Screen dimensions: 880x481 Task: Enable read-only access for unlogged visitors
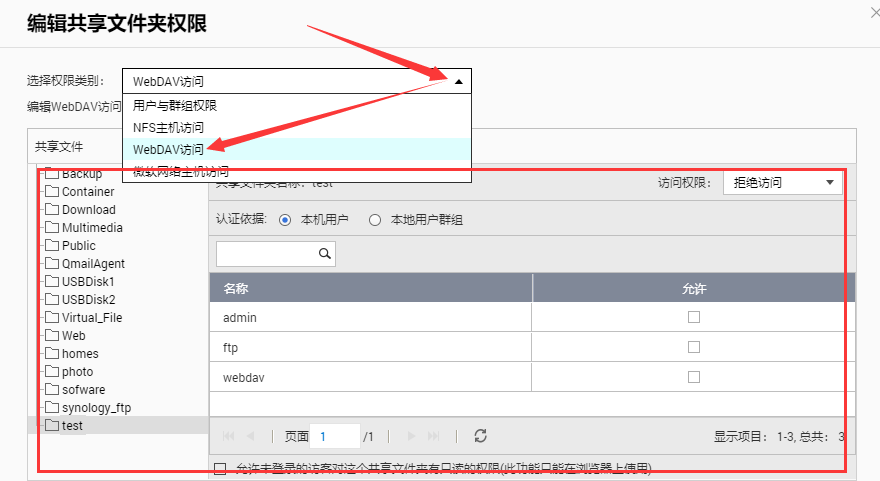pyautogui.click(x=221, y=469)
